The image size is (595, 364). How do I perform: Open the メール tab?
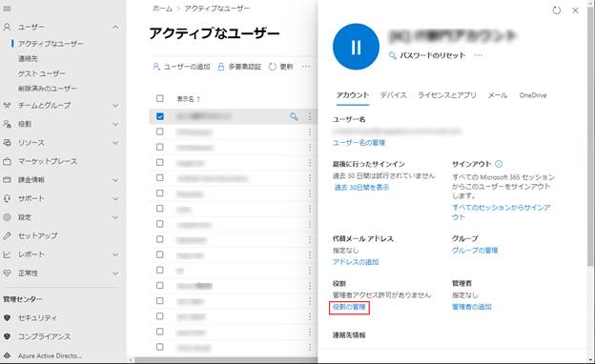coord(498,95)
